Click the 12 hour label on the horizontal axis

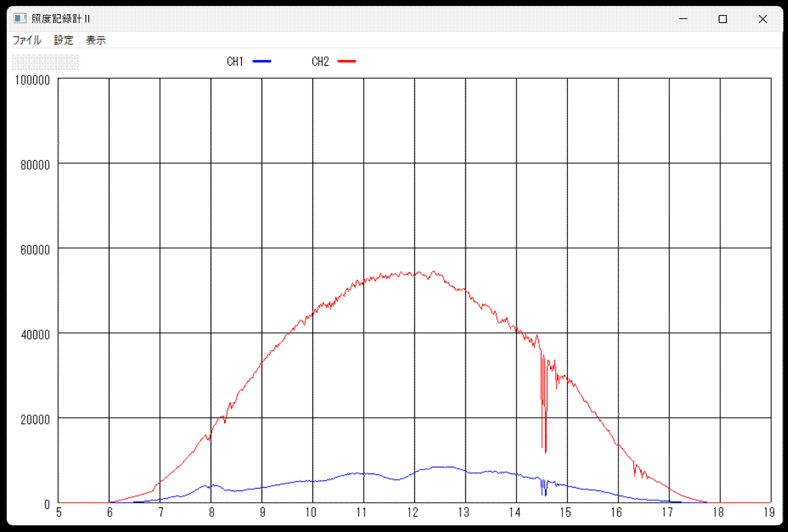click(x=414, y=513)
